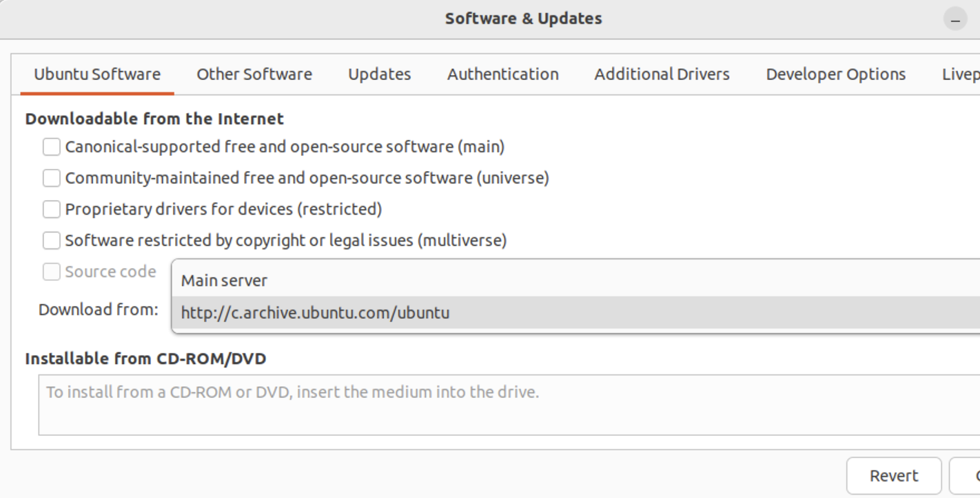The width and height of the screenshot is (980, 498).
Task: Click the cut-off button beside Revert
Action: coord(966,476)
